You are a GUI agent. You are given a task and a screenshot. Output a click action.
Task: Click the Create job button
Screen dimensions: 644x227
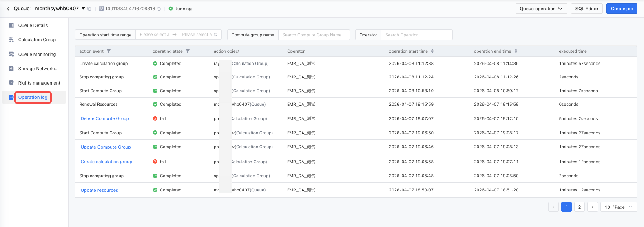tap(622, 9)
